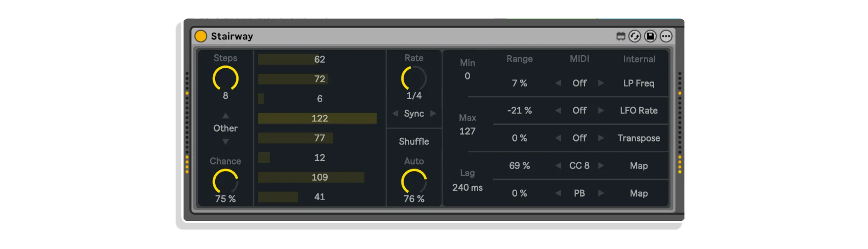Click right MIDI arrow in LP Freq row
This screenshot has height=249, width=868.
tap(601, 83)
